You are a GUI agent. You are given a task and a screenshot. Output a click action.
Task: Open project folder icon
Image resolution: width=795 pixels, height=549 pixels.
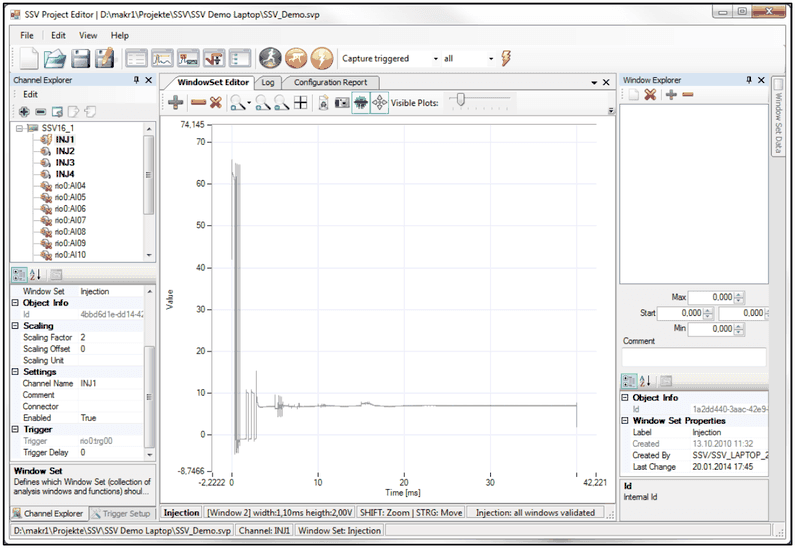click(55, 59)
